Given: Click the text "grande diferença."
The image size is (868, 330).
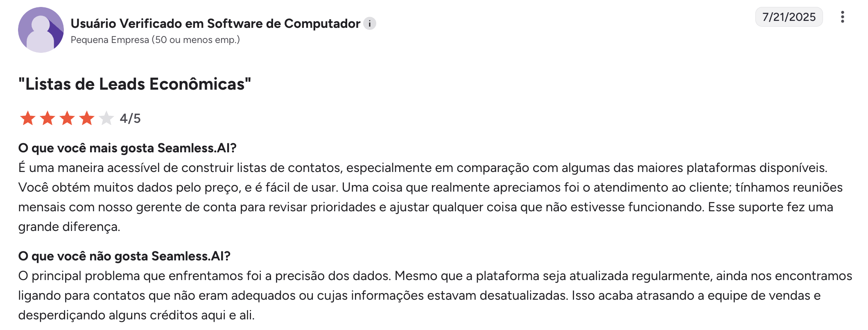Looking at the screenshot, I should [69, 227].
